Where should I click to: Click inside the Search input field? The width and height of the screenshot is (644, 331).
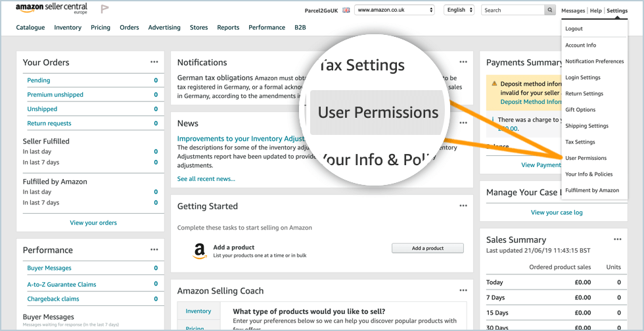[513, 10]
